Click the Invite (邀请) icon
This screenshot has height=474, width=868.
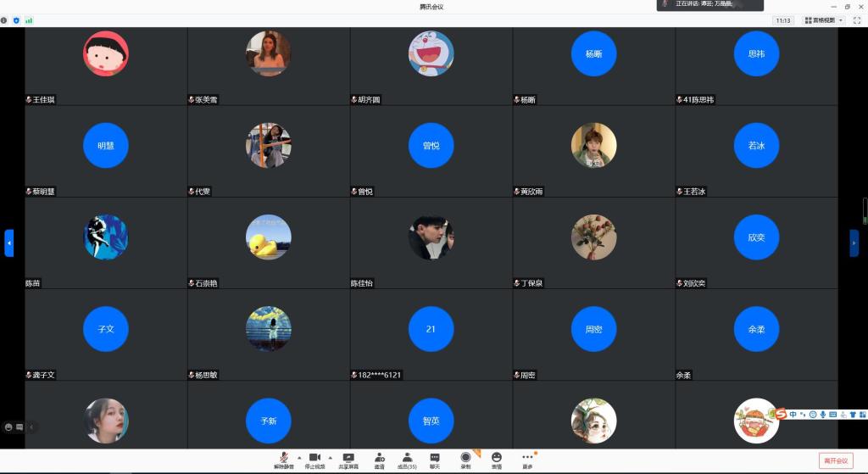(x=379, y=458)
